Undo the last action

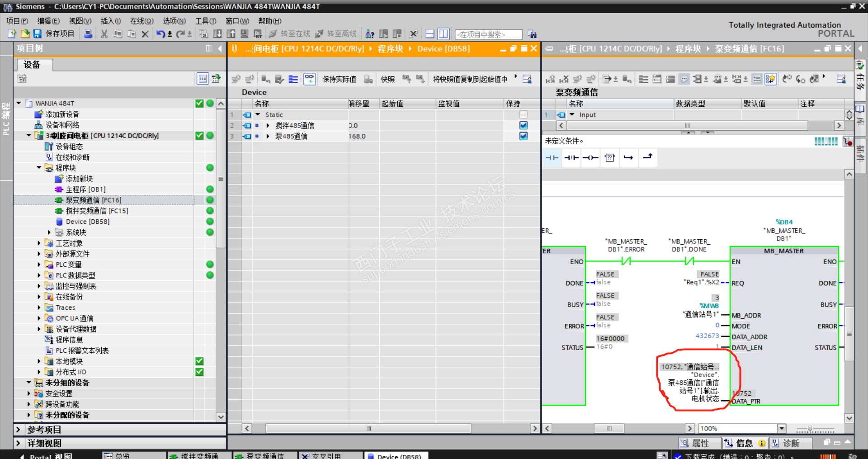tap(160, 34)
